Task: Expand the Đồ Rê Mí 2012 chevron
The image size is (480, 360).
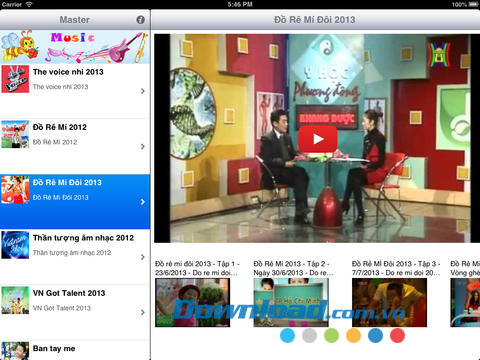Action: 143,146
